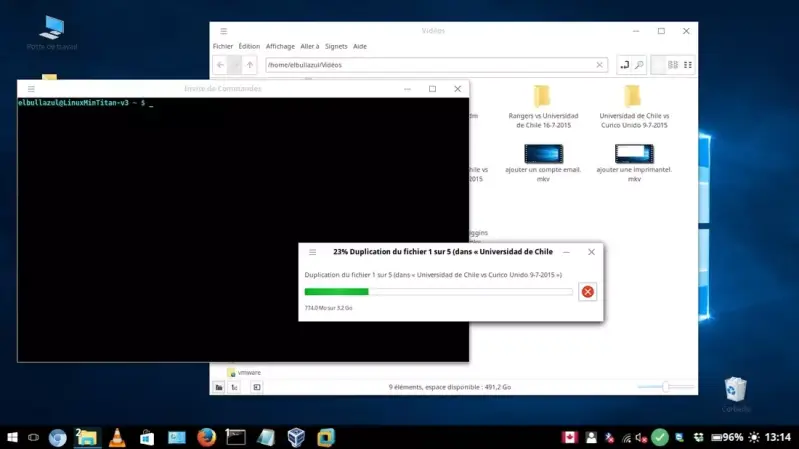
Task: Launch Chromium from taskbar
Action: (x=58, y=437)
